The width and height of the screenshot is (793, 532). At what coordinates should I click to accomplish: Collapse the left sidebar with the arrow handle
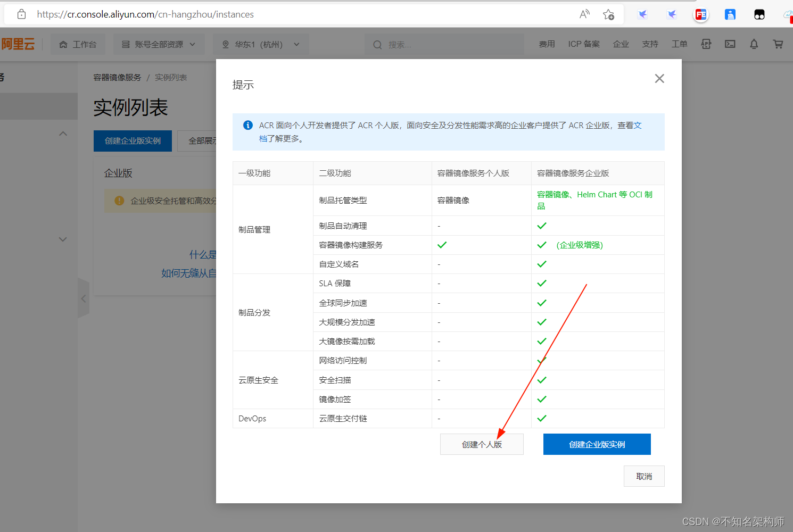(x=84, y=298)
